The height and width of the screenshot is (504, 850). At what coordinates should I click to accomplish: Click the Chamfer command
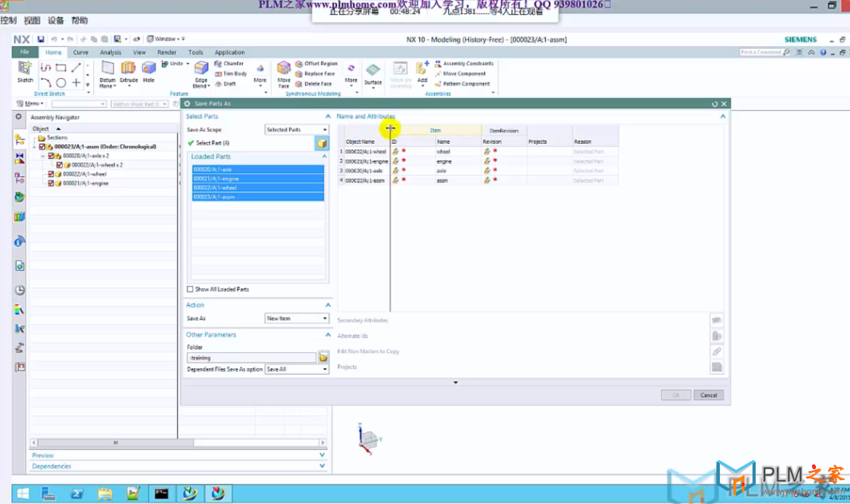[x=229, y=63]
